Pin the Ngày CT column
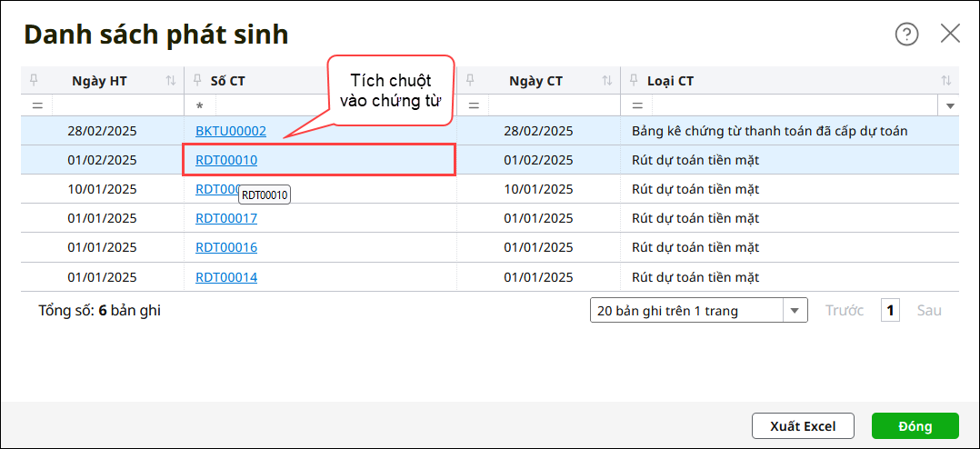This screenshot has height=449, width=980. pyautogui.click(x=471, y=79)
